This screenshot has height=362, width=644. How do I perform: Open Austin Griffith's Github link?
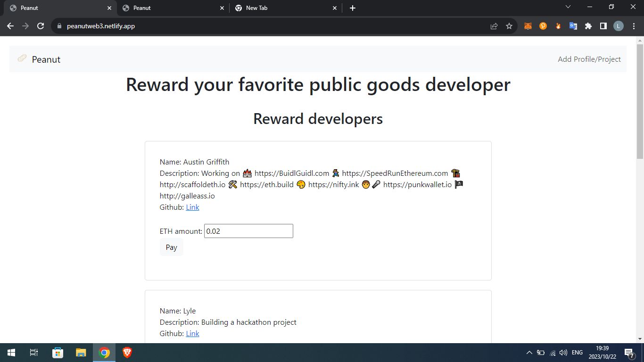pyautogui.click(x=192, y=207)
